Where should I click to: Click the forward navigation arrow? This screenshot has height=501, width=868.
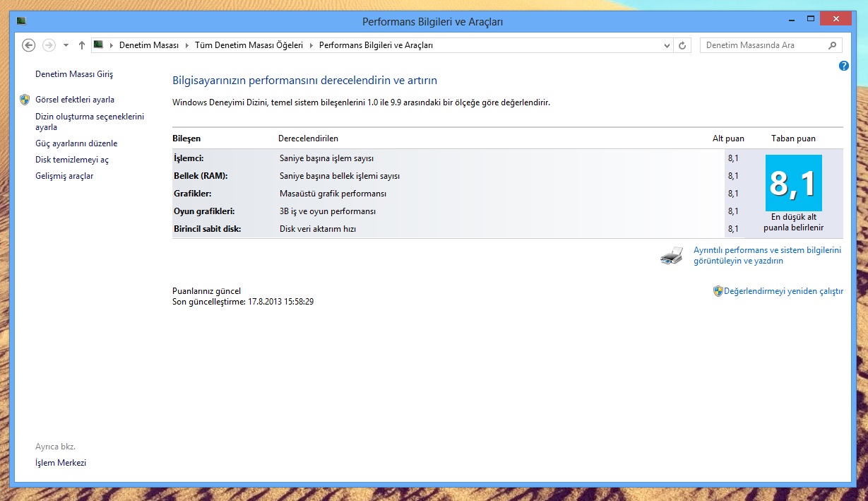click(49, 45)
